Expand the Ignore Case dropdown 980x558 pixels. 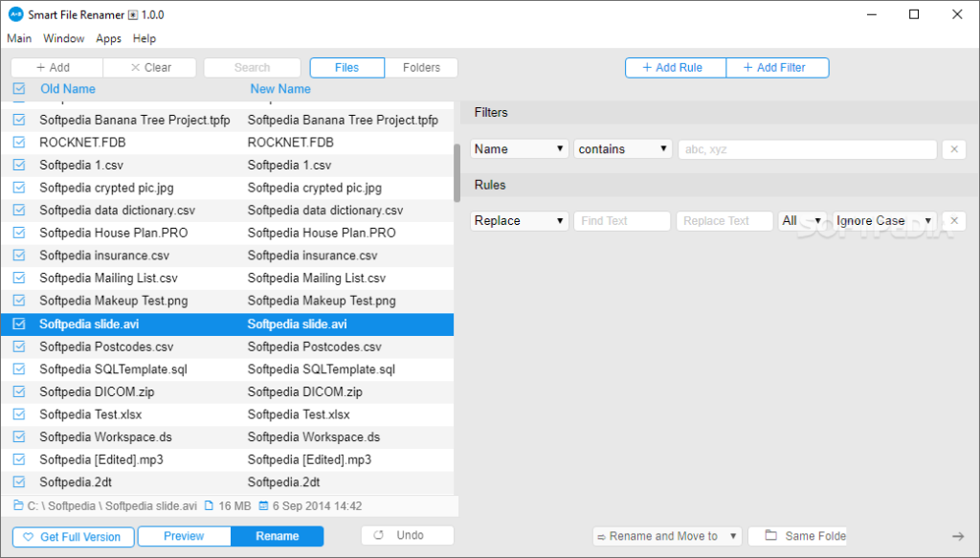(x=884, y=221)
